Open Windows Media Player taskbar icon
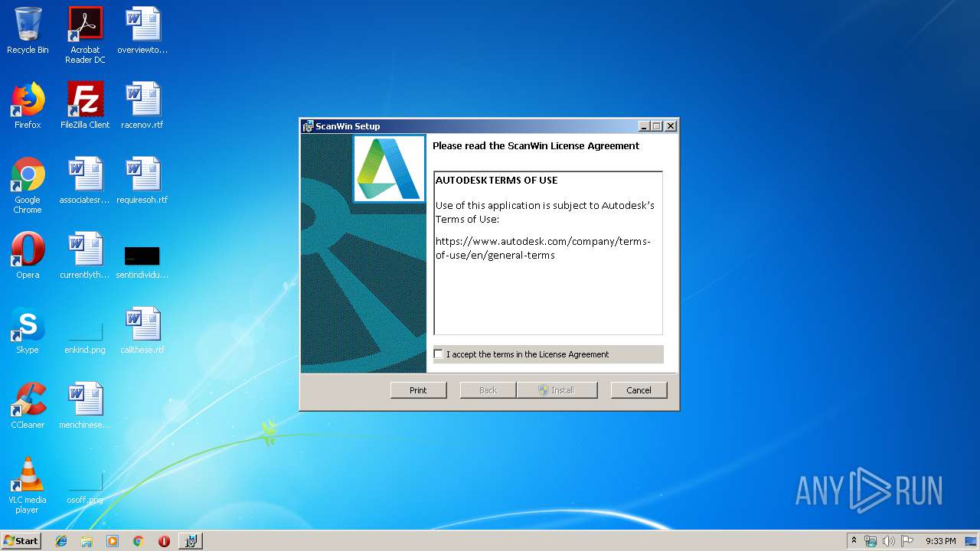Image resolution: width=980 pixels, height=551 pixels. click(x=113, y=541)
